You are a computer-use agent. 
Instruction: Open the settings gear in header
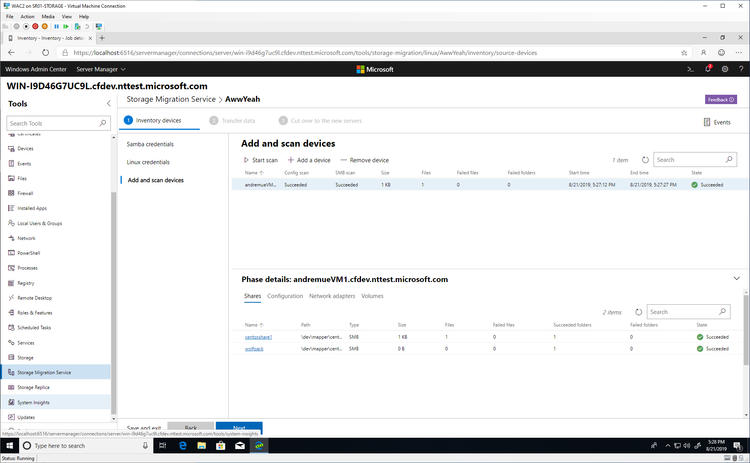pos(725,69)
